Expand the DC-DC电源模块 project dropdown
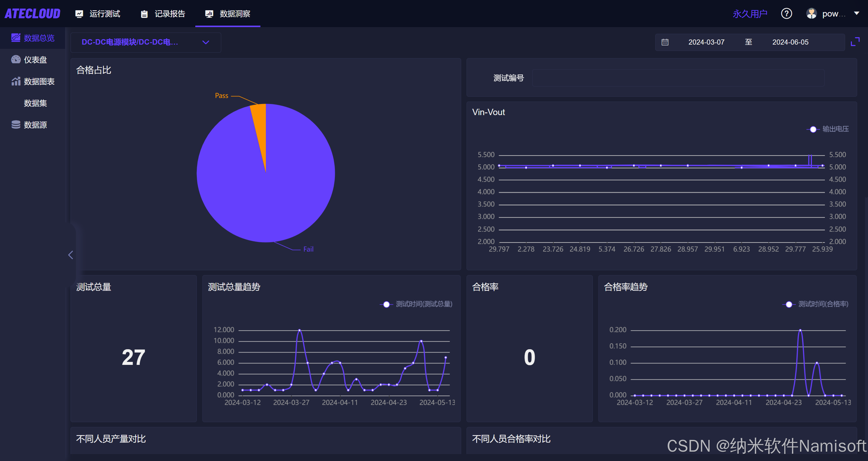The image size is (868, 461). tap(145, 42)
